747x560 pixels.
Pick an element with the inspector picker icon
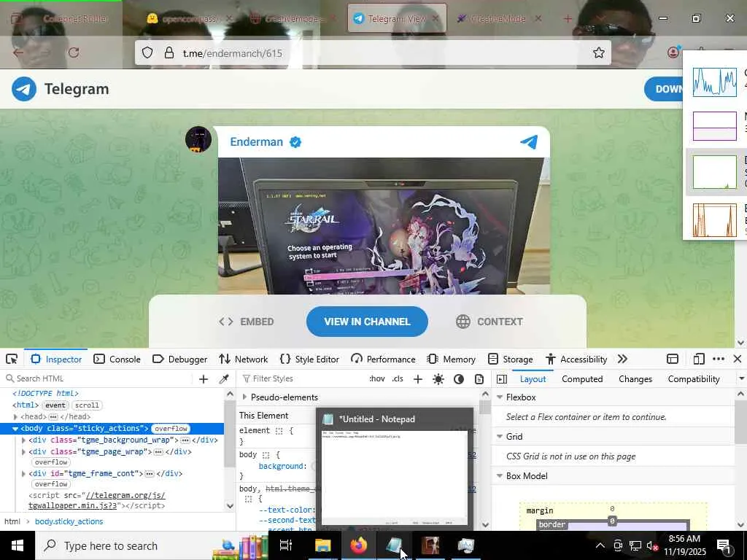pyautogui.click(x=12, y=359)
